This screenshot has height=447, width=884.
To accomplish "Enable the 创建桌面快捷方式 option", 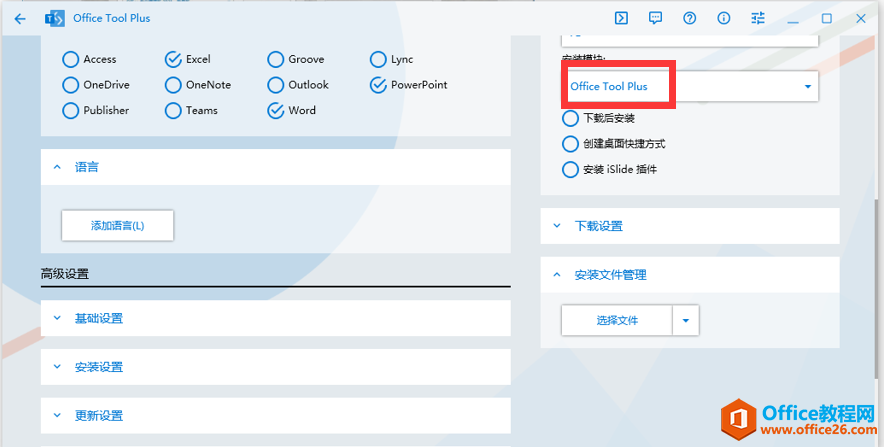I will pyautogui.click(x=571, y=144).
